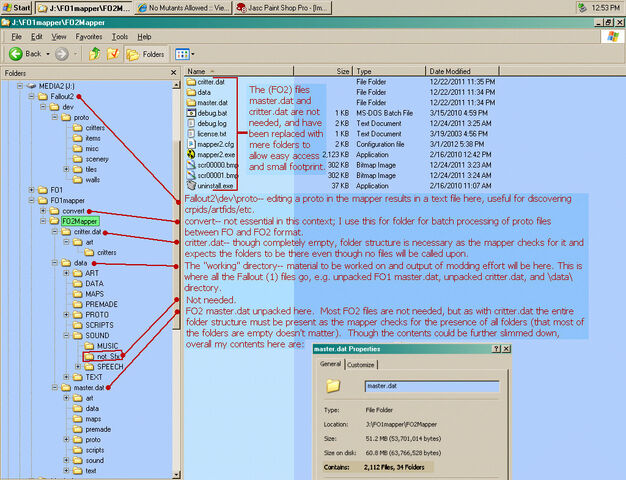Switch to General tab in Properties dialog
This screenshot has height=480, width=626.
click(x=330, y=364)
